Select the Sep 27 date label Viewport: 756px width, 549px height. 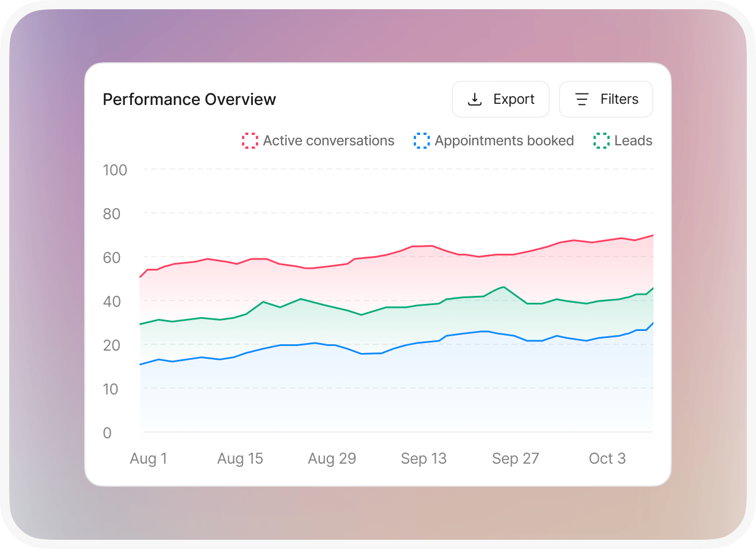click(x=515, y=458)
